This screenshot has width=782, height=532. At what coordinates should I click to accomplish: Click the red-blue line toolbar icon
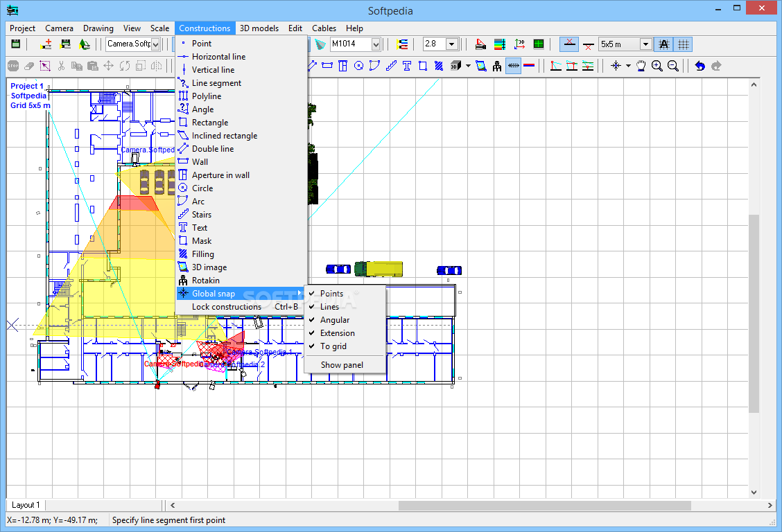[529, 66]
